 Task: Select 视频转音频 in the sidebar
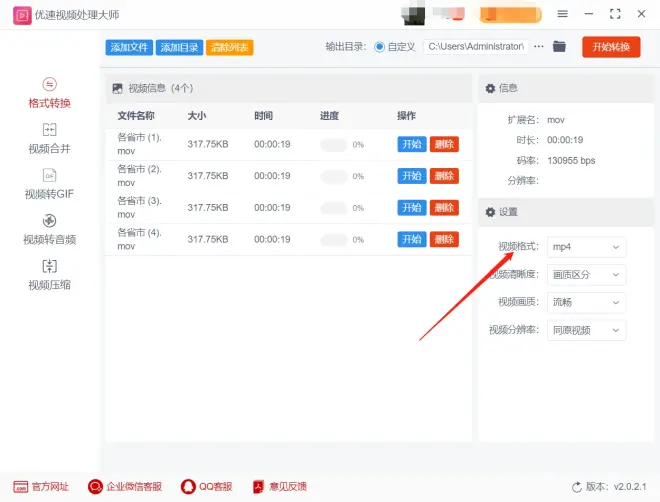point(49,229)
